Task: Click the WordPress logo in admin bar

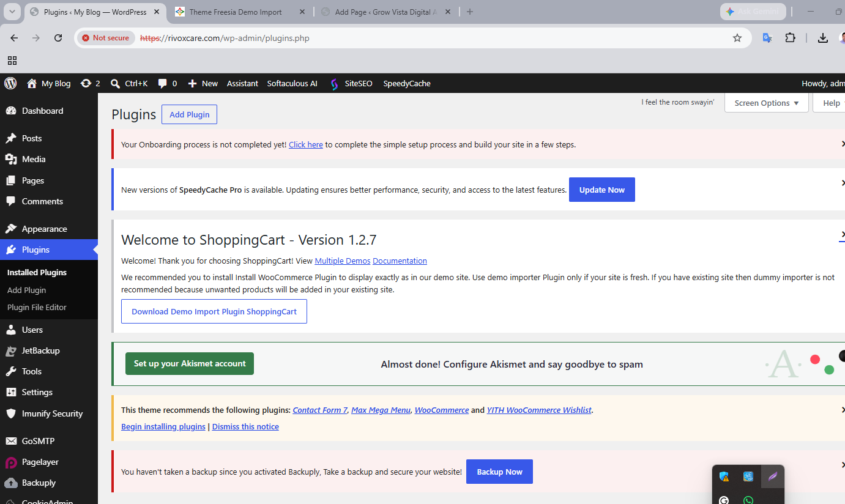Action: 10,83
